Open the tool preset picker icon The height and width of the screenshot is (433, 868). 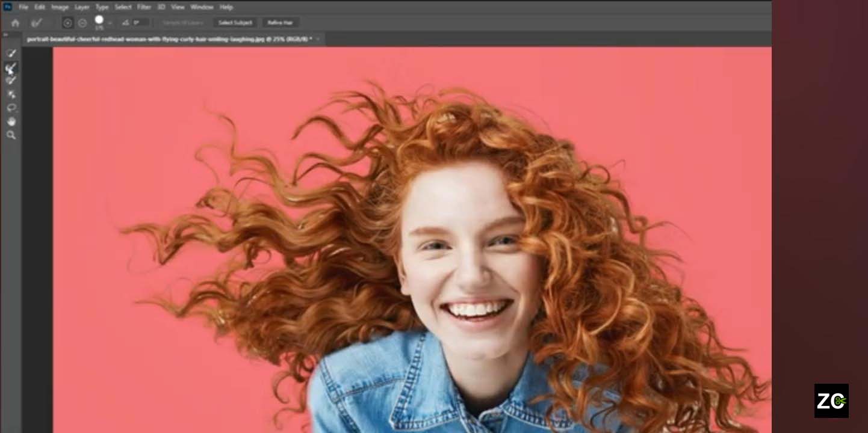coord(37,23)
